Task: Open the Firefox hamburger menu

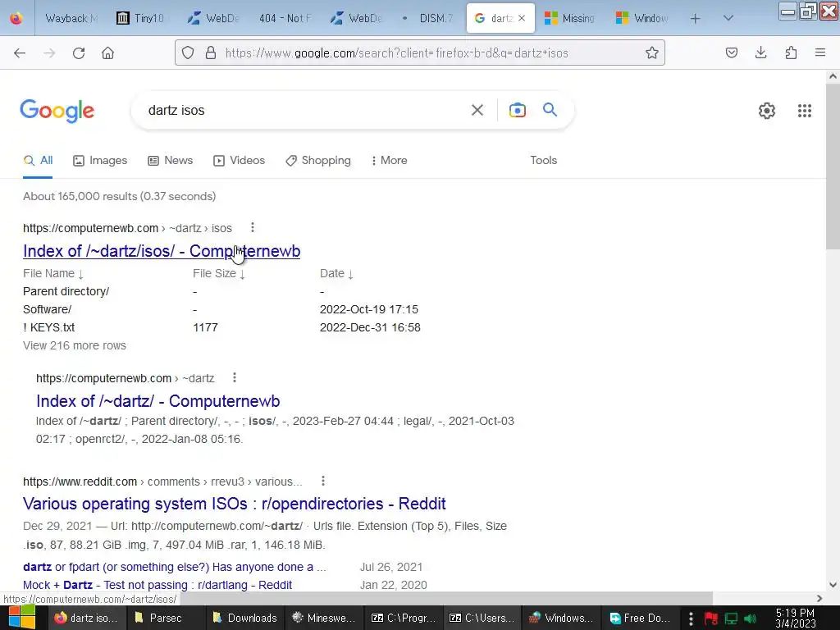Action: [x=820, y=52]
